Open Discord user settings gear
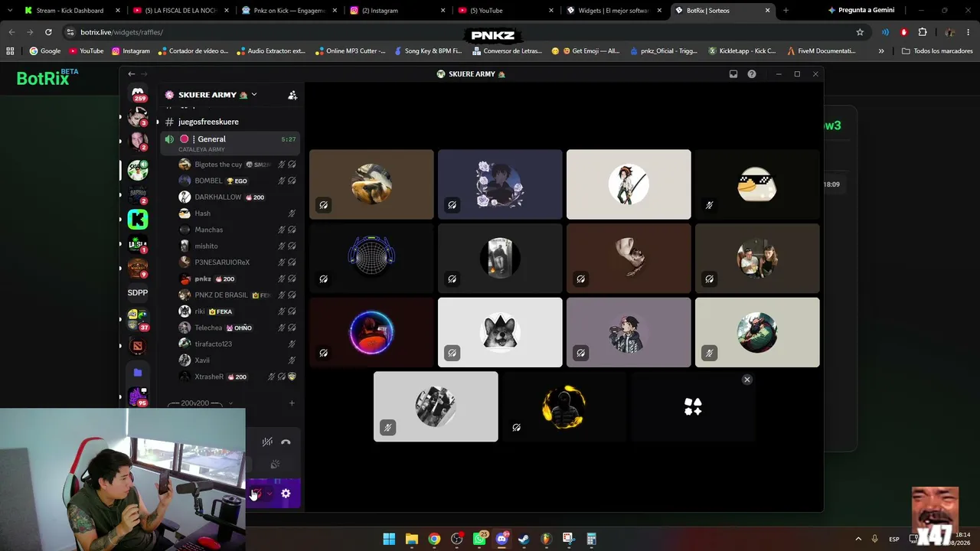The image size is (980, 551). (x=286, y=494)
